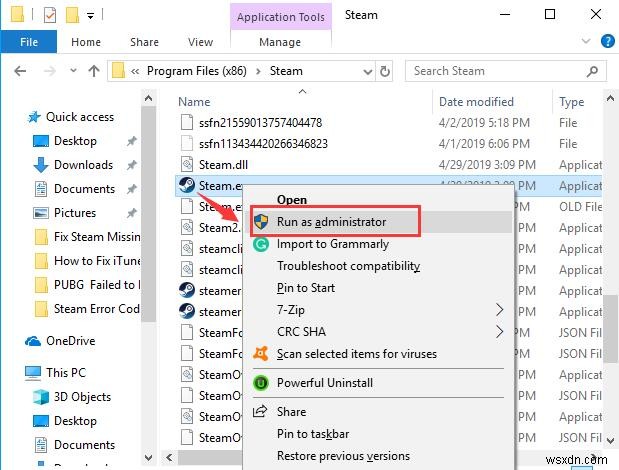
Task: Click the Steam segment in the address path
Action: point(286,71)
